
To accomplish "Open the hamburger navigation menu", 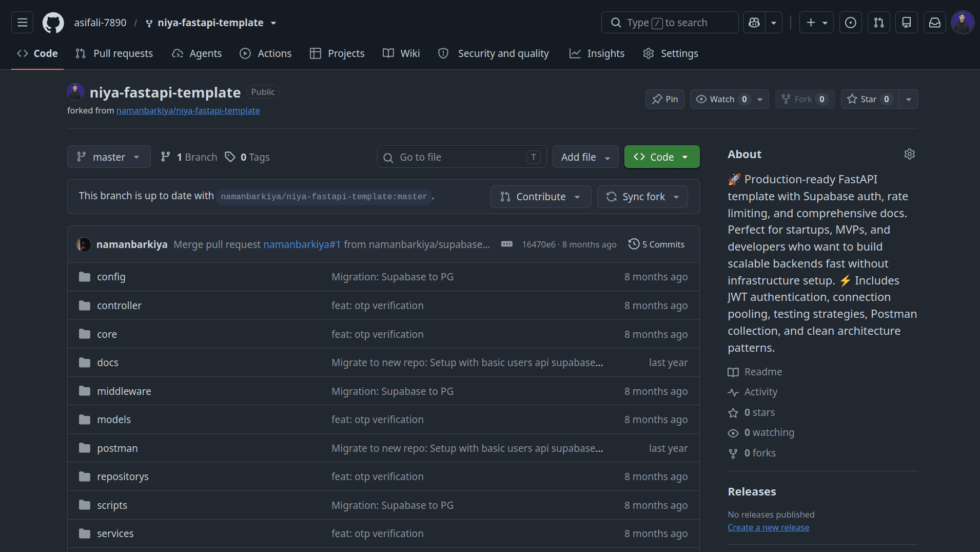I will (22, 23).
